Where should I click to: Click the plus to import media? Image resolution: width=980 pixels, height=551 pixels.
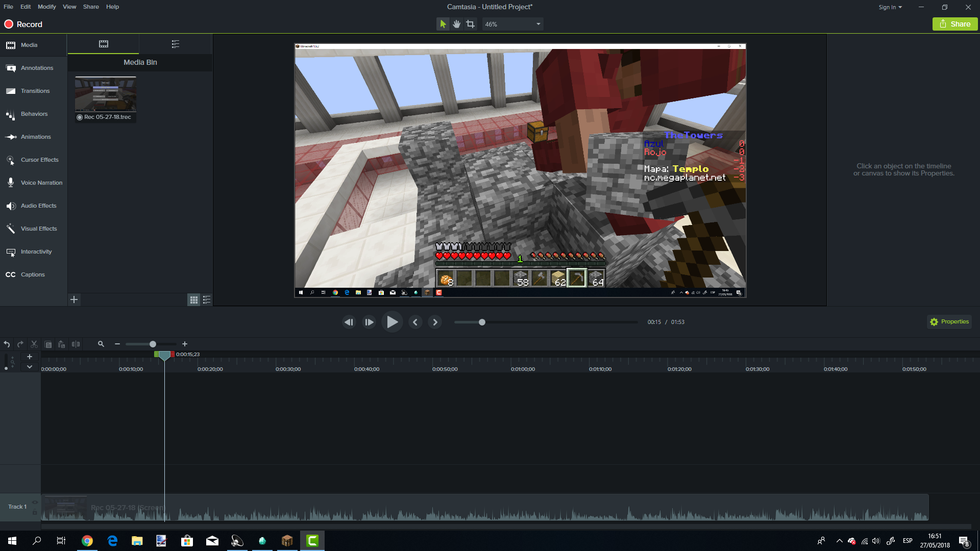pos(74,299)
